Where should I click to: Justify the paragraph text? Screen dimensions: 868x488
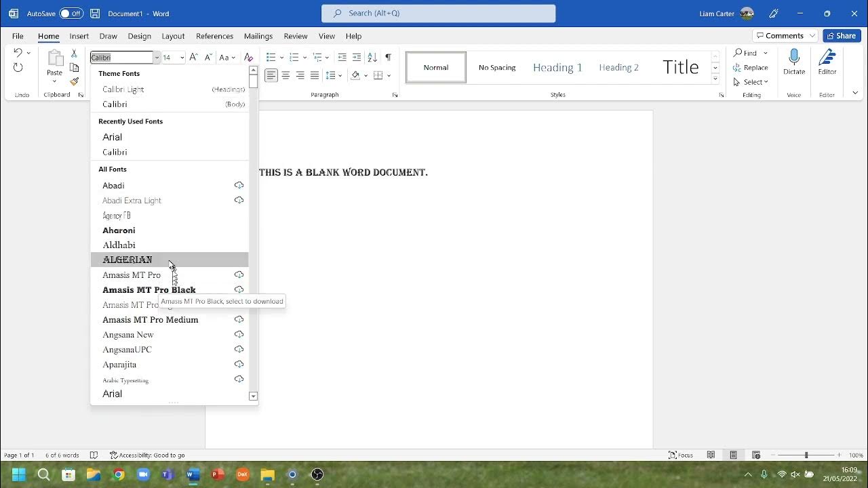click(315, 75)
